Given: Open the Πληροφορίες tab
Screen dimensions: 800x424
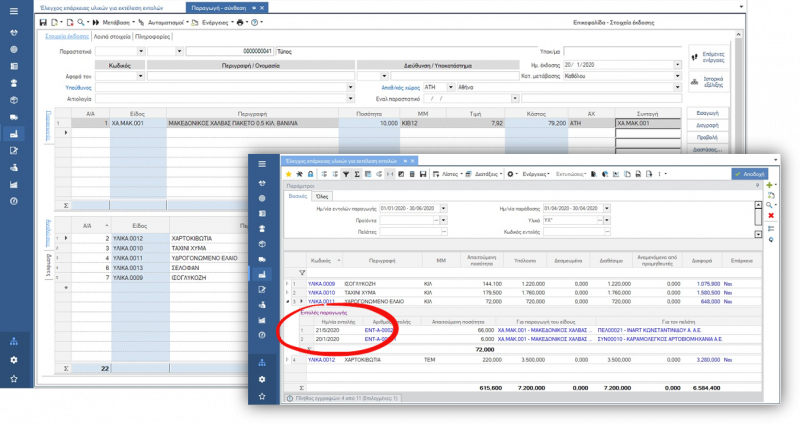Looking at the screenshot, I should click(153, 37).
